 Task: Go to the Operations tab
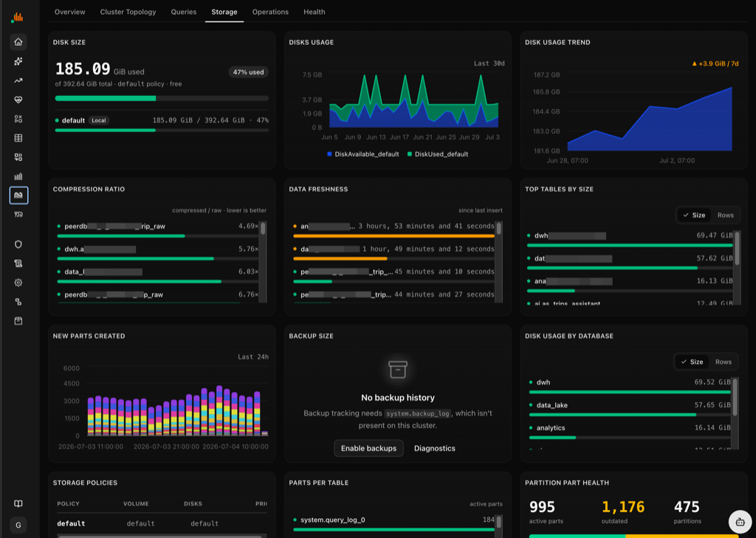[270, 12]
